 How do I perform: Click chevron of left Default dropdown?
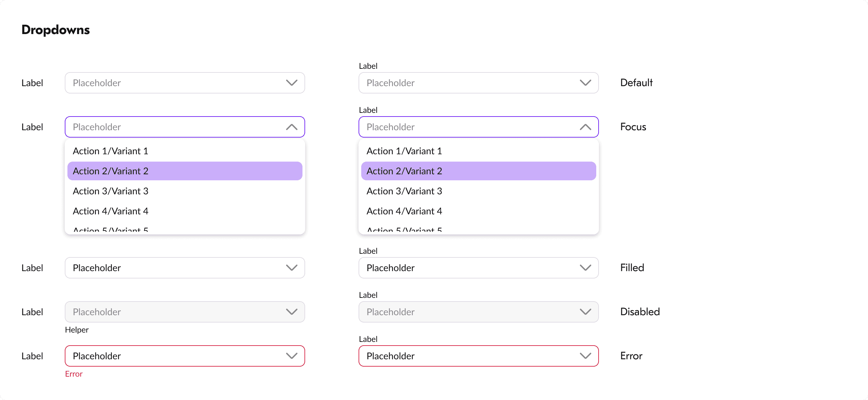291,83
